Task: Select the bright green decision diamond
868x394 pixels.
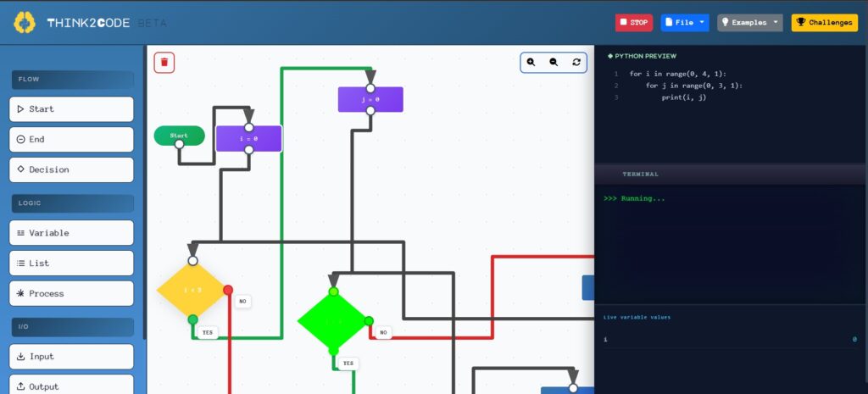Action: (x=333, y=321)
